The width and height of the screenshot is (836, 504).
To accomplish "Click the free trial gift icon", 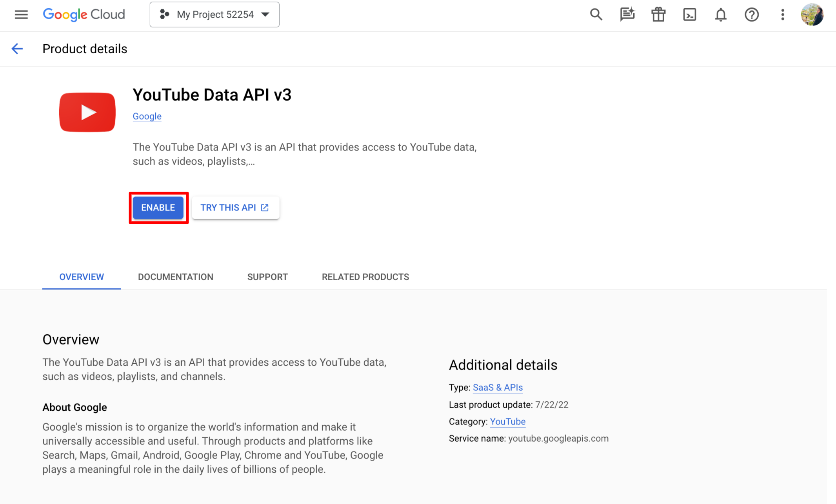I will [x=658, y=15].
